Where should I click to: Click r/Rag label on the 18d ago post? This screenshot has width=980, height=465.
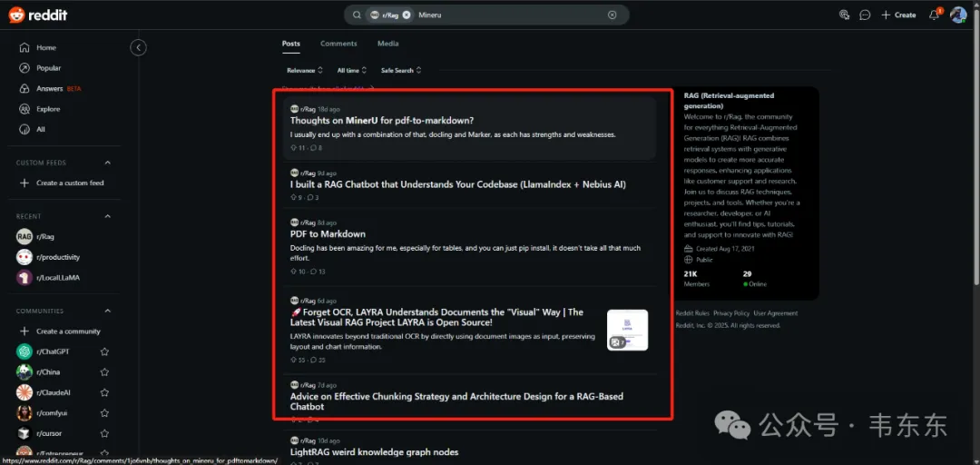[x=308, y=109]
